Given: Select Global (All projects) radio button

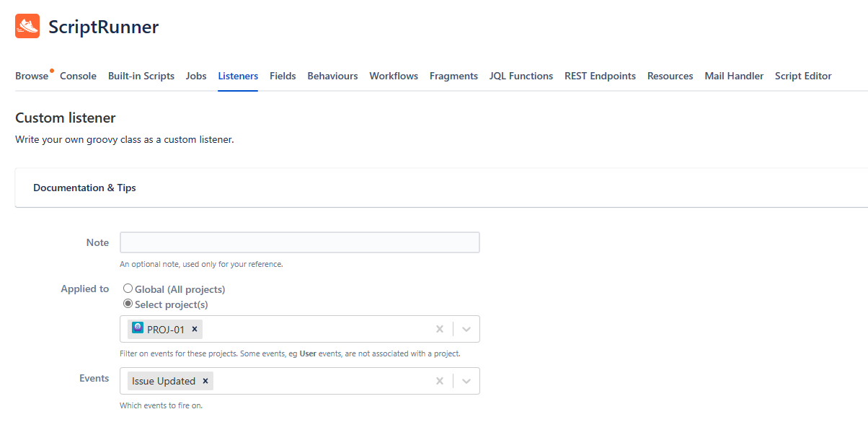Looking at the screenshot, I should click(128, 289).
